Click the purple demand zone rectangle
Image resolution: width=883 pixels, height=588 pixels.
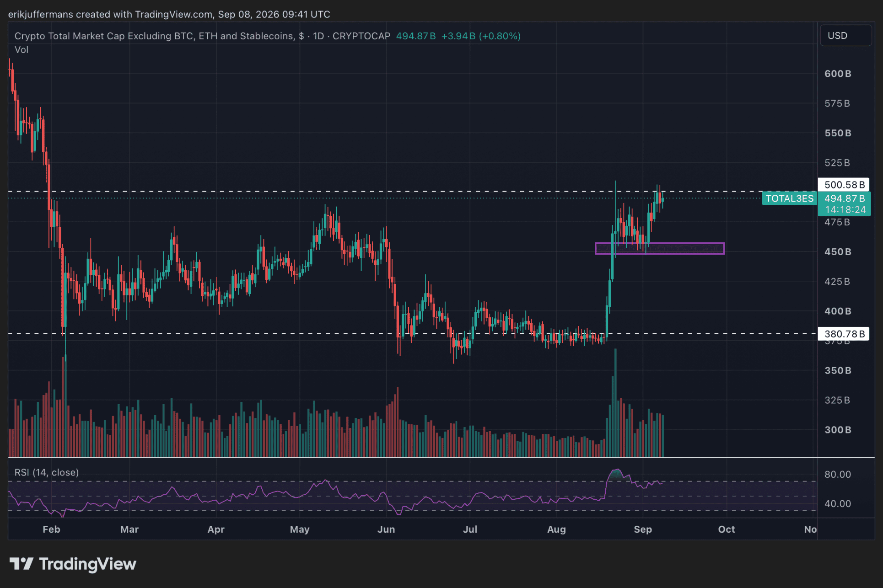pyautogui.click(x=659, y=248)
